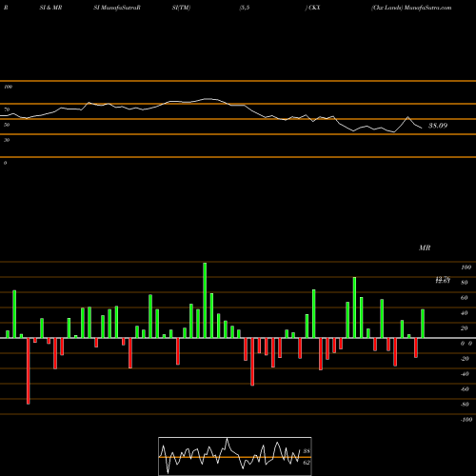Click the 'SI MunafaSutraR' header text
This screenshot has width=476, height=476.
coord(117,8)
